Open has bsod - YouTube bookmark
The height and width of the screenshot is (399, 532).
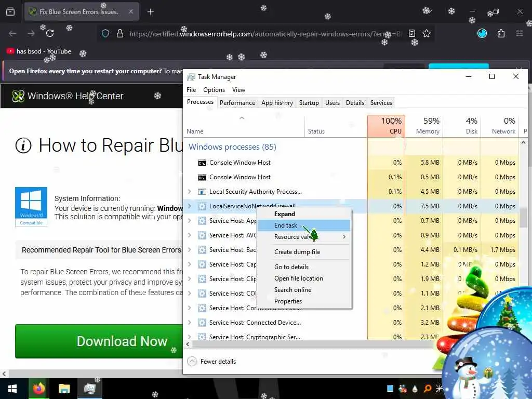point(39,51)
